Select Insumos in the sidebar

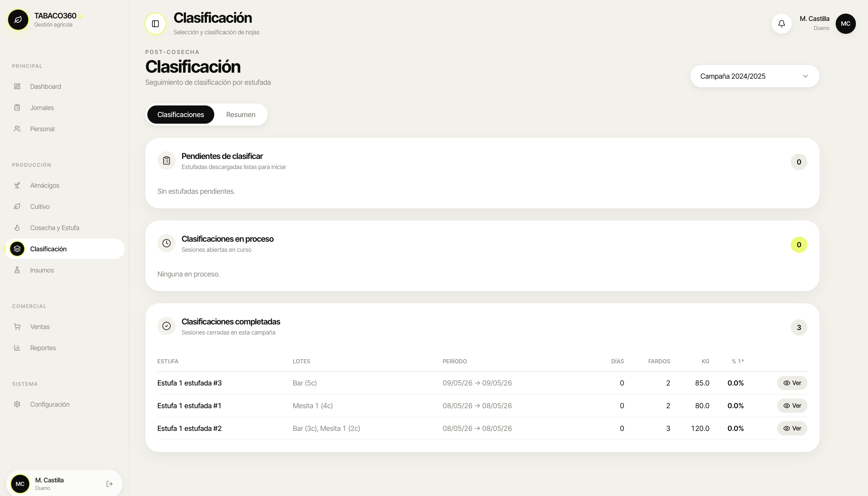65,270
